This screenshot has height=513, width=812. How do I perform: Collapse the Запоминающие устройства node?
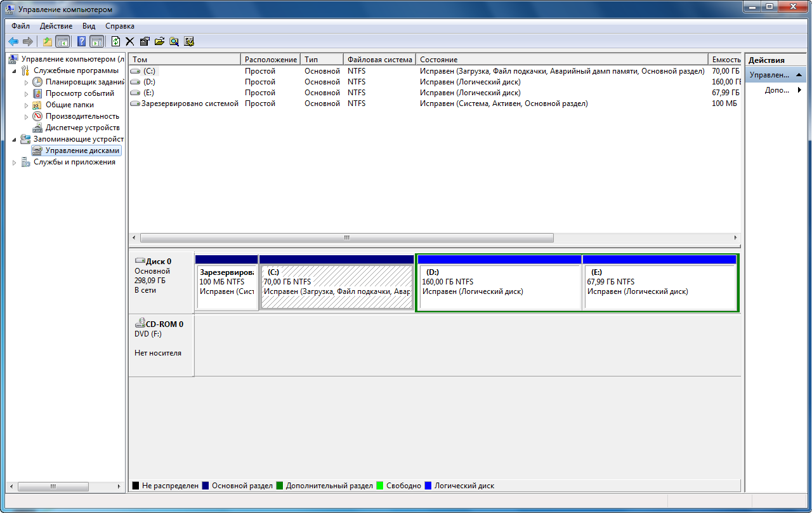point(15,139)
